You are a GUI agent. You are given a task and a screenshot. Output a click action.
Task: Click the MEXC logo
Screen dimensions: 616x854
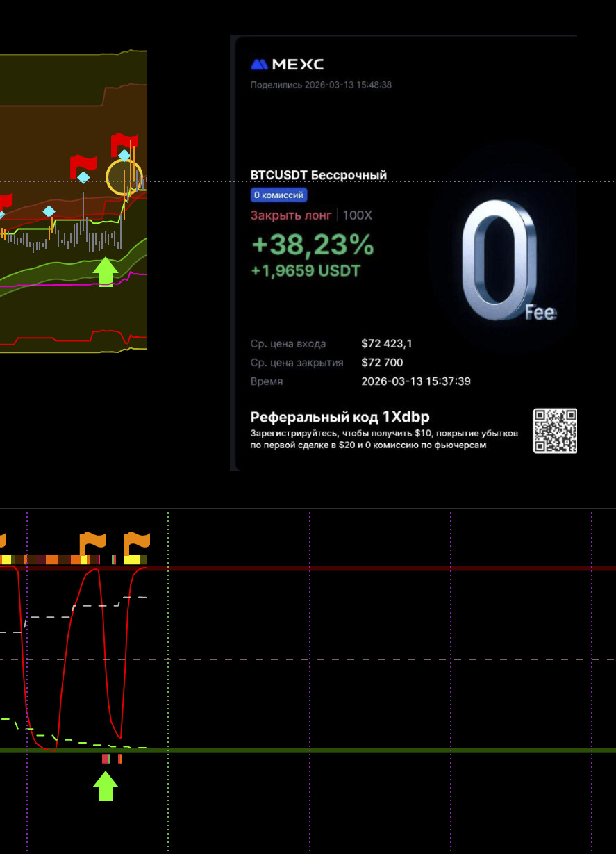click(287, 65)
